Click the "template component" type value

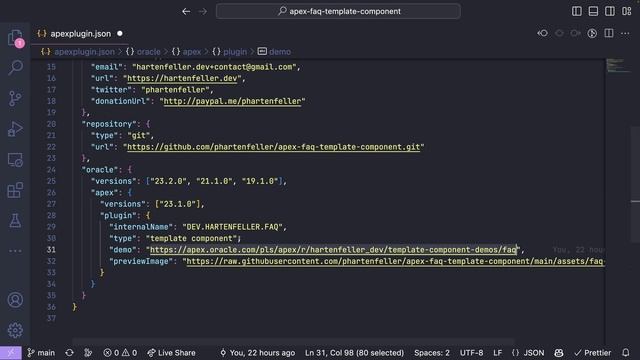pos(191,238)
